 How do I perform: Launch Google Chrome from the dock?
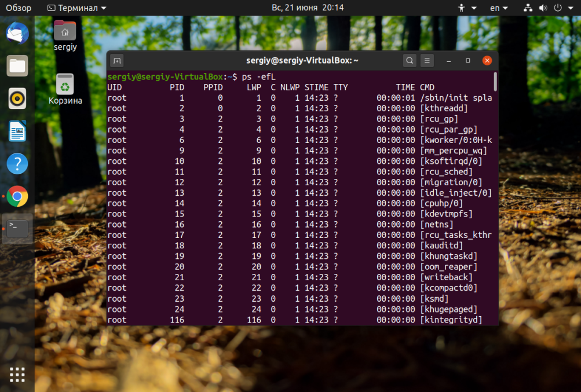pos(17,196)
